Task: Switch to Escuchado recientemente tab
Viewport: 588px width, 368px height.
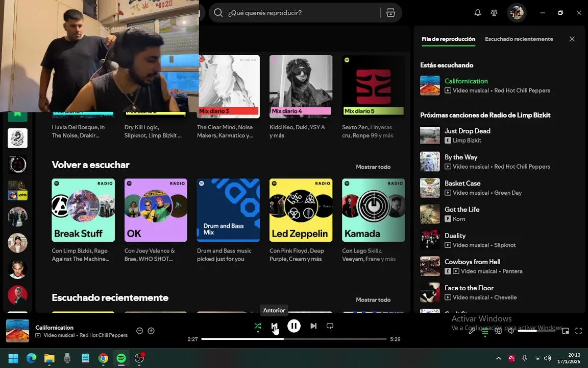Action: [x=519, y=39]
